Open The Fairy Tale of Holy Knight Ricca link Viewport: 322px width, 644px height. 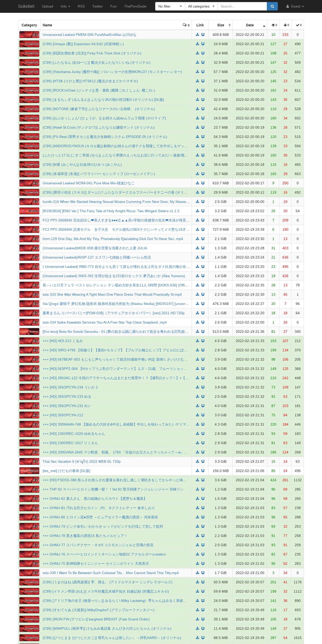(x=111, y=211)
